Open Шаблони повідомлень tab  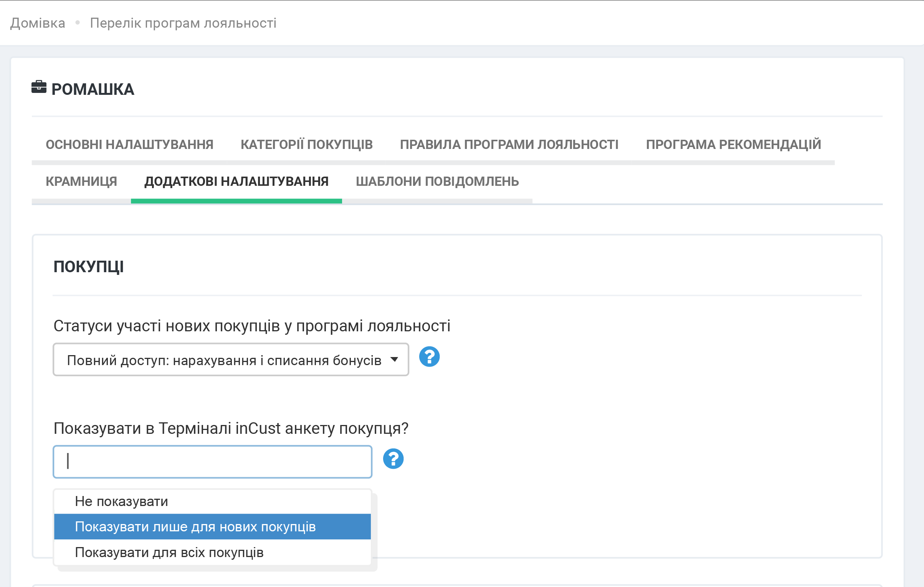[437, 181]
